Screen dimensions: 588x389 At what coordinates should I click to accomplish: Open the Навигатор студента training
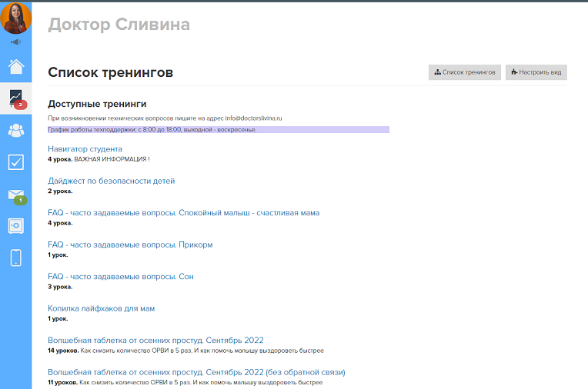point(85,149)
